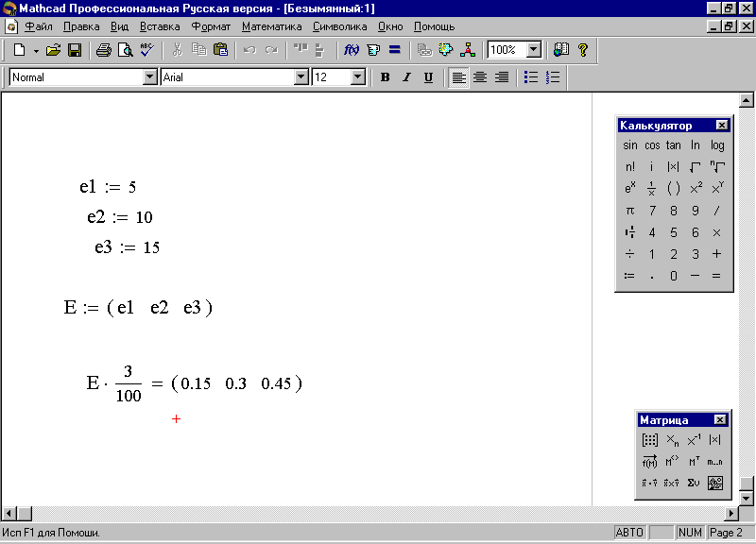
Task: Open the 100% zoom dropdown
Action: [533, 50]
